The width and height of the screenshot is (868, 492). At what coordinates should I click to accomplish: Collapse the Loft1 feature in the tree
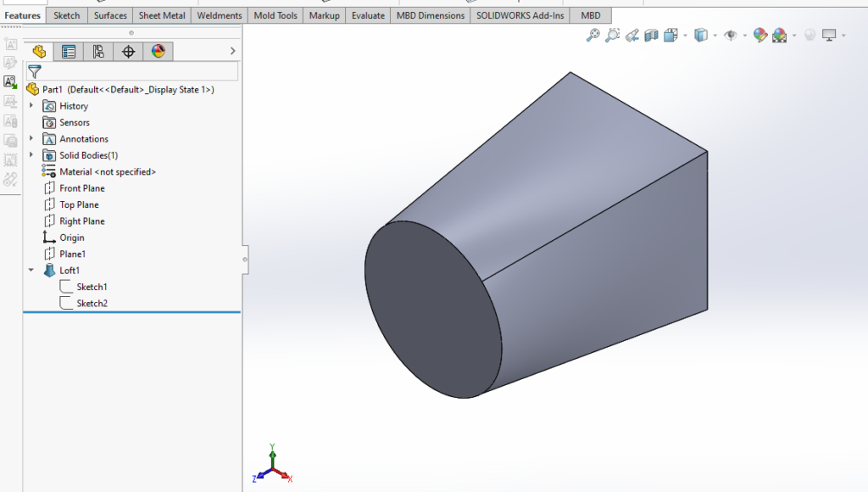tap(32, 270)
